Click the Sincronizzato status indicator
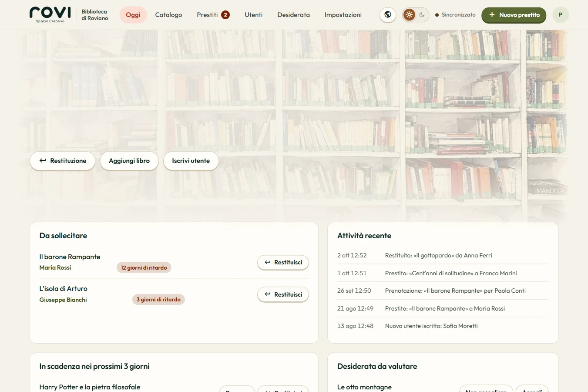 (x=455, y=15)
